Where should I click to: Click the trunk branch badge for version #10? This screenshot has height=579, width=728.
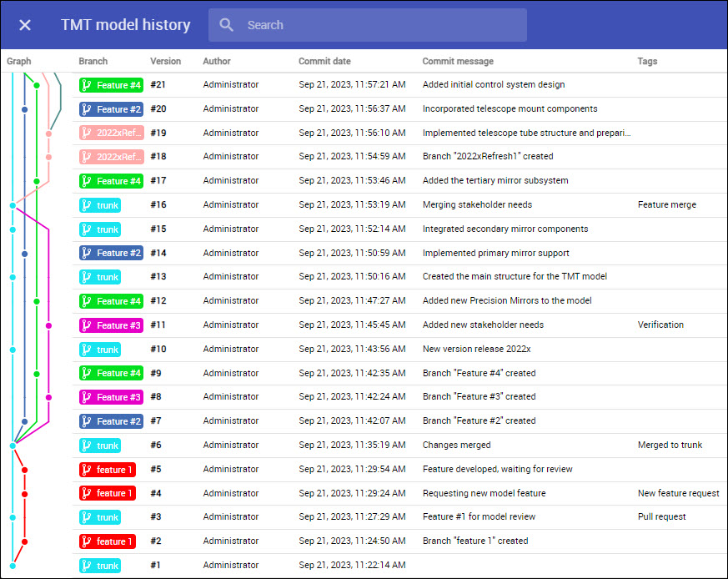click(100, 350)
